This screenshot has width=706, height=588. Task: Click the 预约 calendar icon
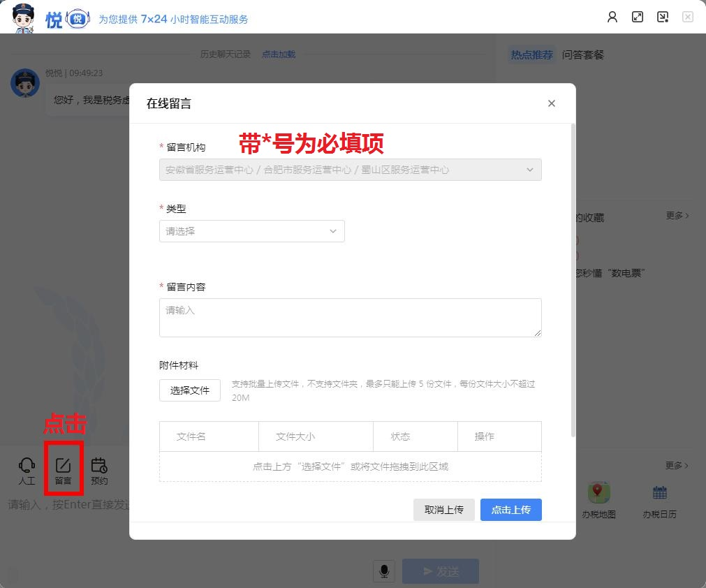(99, 471)
